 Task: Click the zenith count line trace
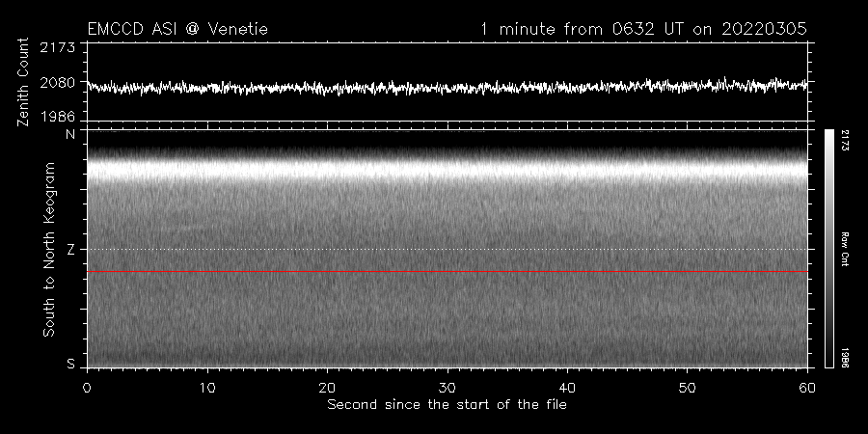pos(448,87)
